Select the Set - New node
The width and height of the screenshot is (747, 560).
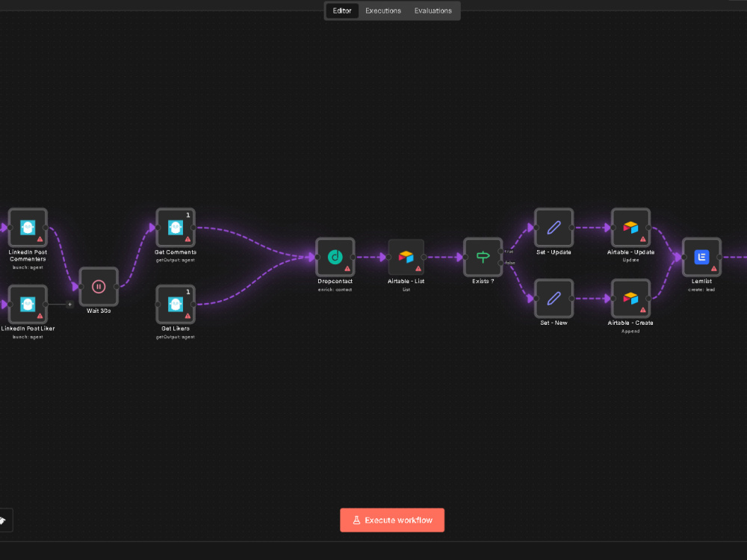coord(554,299)
